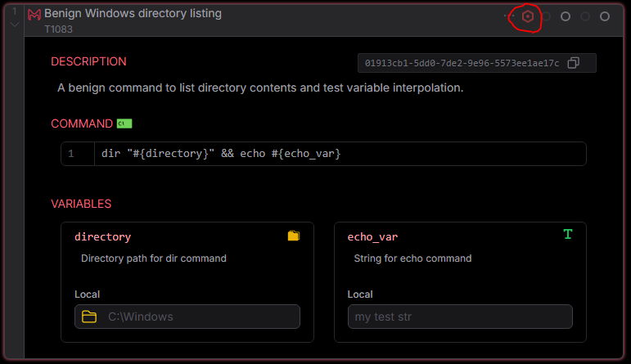Click the T1083 technique label

(58, 29)
